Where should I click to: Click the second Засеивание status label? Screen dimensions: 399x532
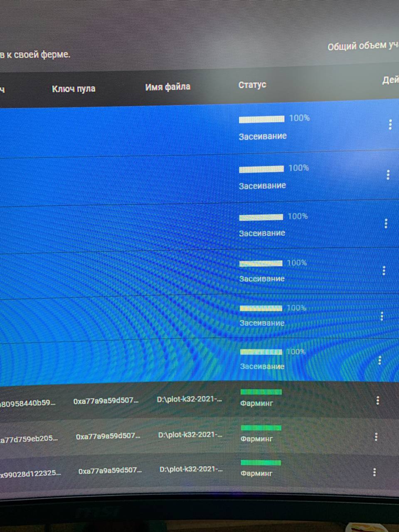click(262, 186)
